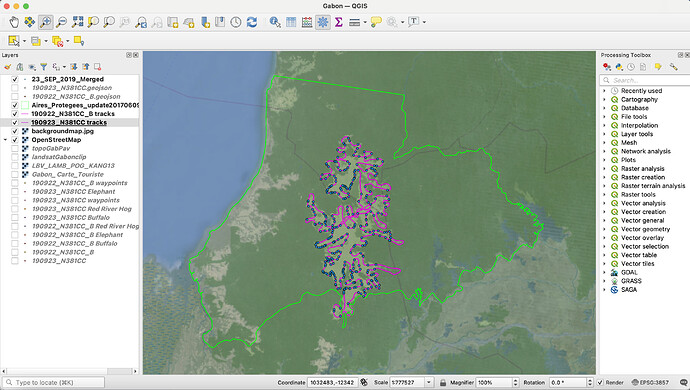Click the filter legend funnel icon
This screenshot has width=690, height=390.
[44, 67]
